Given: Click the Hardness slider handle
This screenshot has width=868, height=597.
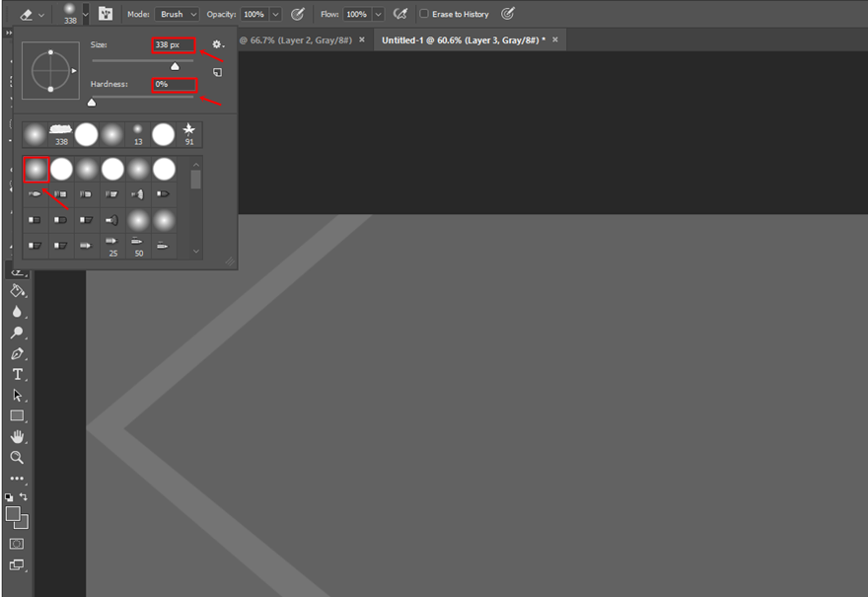Looking at the screenshot, I should [92, 103].
